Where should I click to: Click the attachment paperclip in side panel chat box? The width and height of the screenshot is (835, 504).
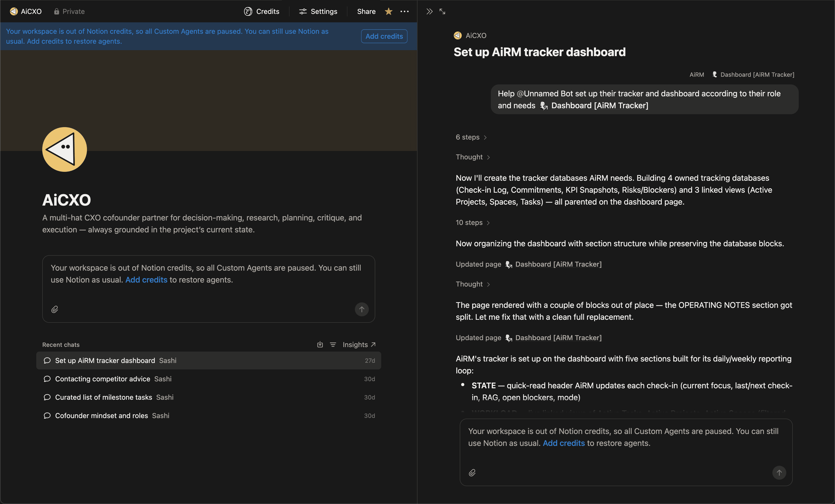click(472, 473)
